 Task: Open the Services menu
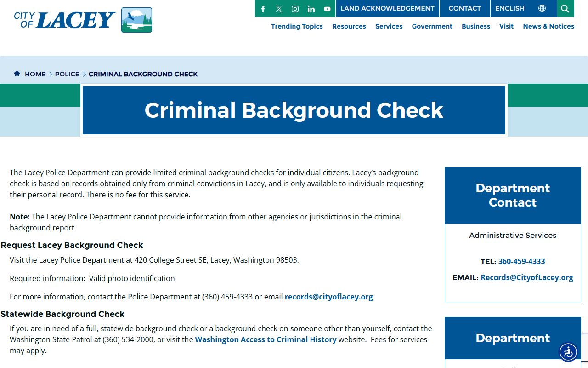tap(389, 26)
